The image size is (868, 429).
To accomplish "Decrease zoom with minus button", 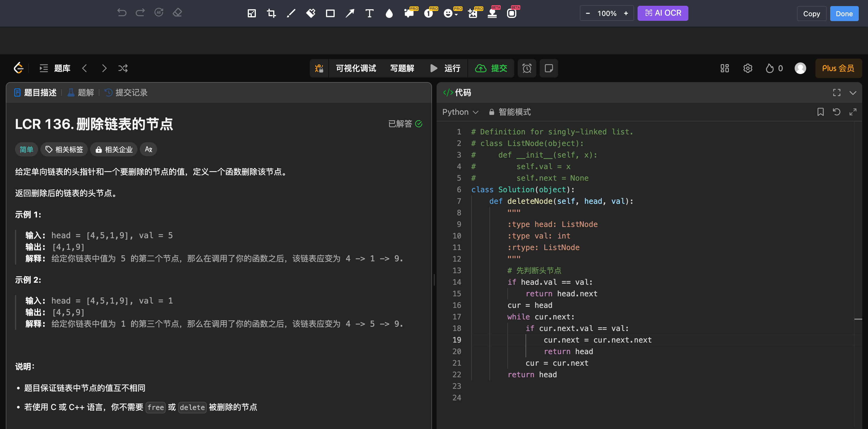I will click(588, 14).
